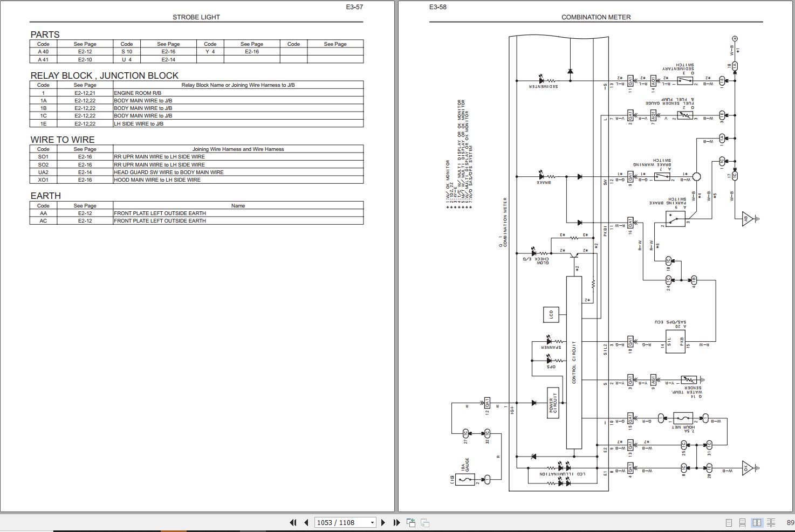The height and width of the screenshot is (532, 795).
Task: Click parts code S 10 cell
Action: click(127, 52)
